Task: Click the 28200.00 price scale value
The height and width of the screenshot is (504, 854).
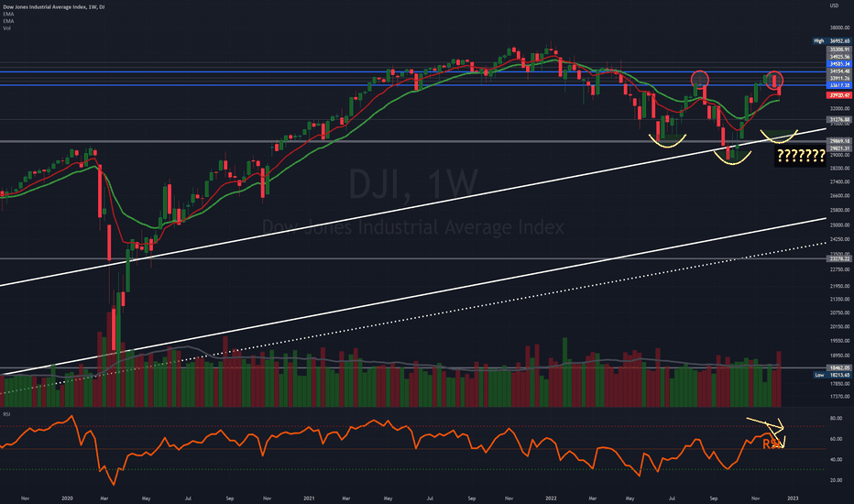Action: pyautogui.click(x=840, y=169)
